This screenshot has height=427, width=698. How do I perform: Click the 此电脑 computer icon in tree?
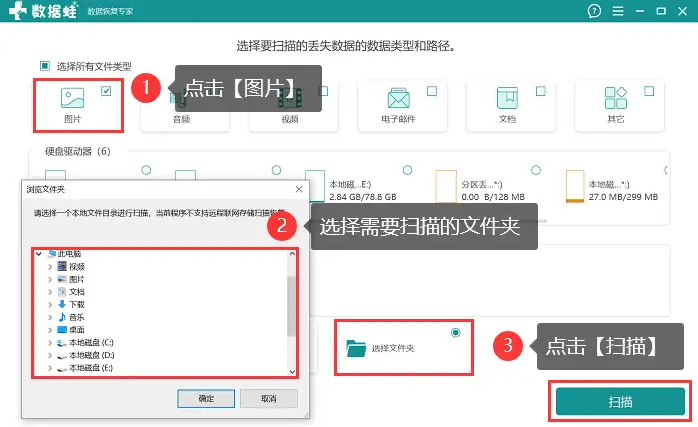52,254
